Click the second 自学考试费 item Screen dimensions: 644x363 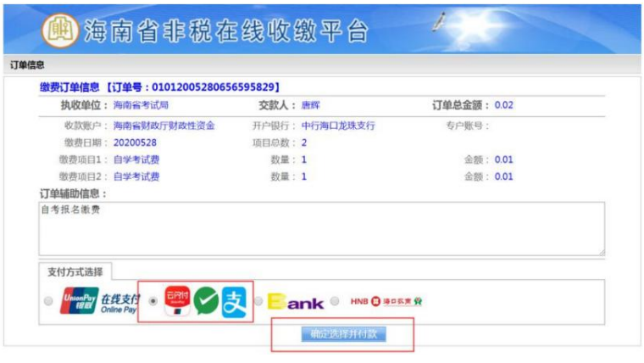tap(136, 176)
